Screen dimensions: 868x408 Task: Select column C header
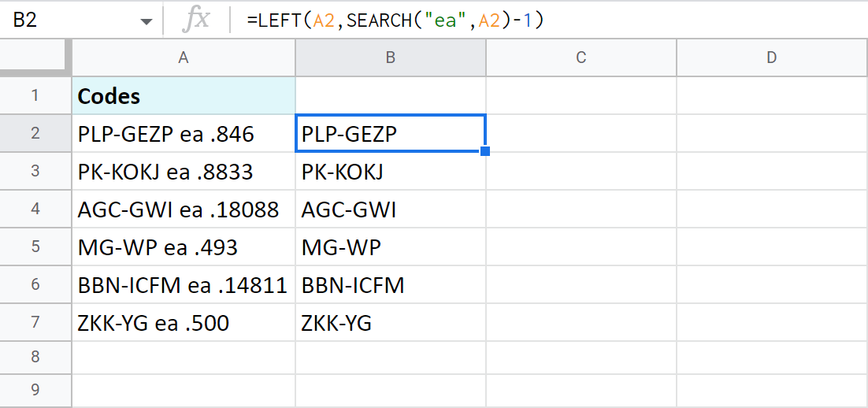581,57
